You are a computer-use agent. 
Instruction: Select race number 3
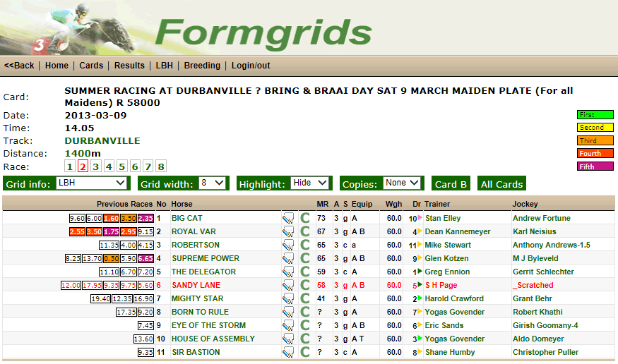coord(96,166)
